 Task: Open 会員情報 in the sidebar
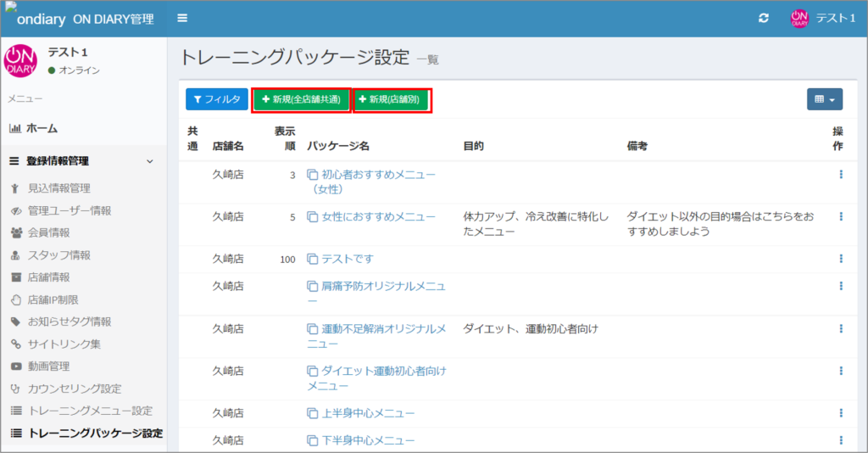(48, 232)
